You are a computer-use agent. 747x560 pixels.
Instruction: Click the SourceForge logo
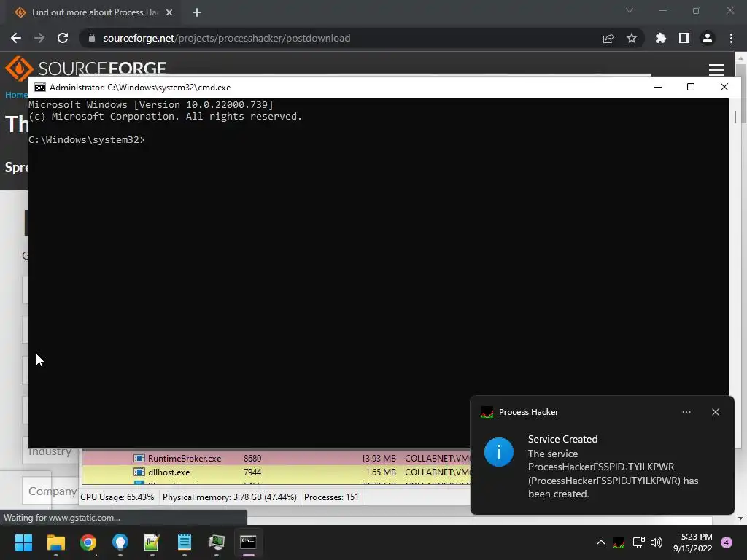[x=86, y=68]
